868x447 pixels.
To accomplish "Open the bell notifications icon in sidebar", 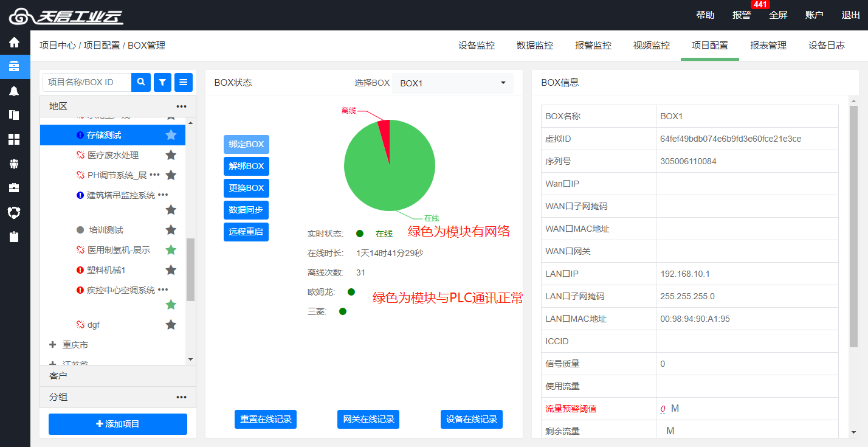I will pos(14,91).
